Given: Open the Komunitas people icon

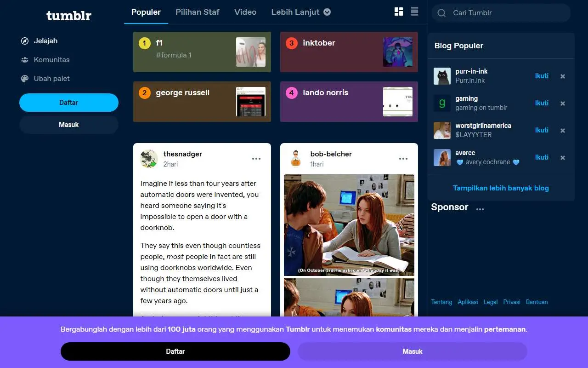Looking at the screenshot, I should 25,60.
